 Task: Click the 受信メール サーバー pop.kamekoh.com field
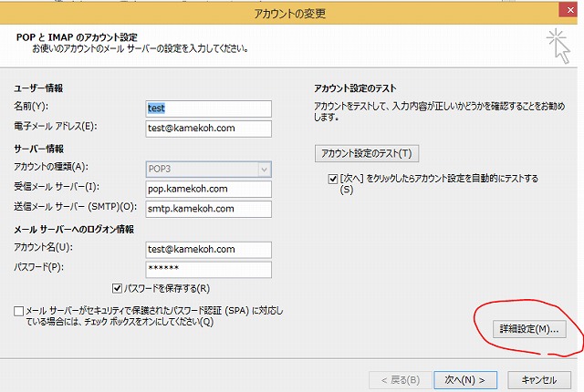coord(209,189)
